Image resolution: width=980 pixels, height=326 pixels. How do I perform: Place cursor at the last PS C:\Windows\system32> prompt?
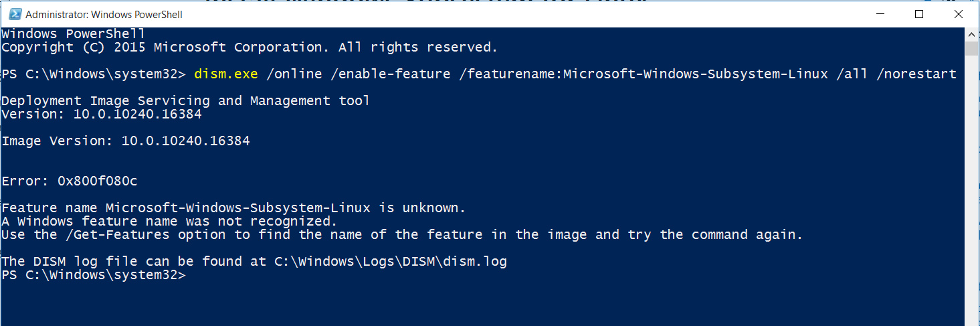(94, 275)
